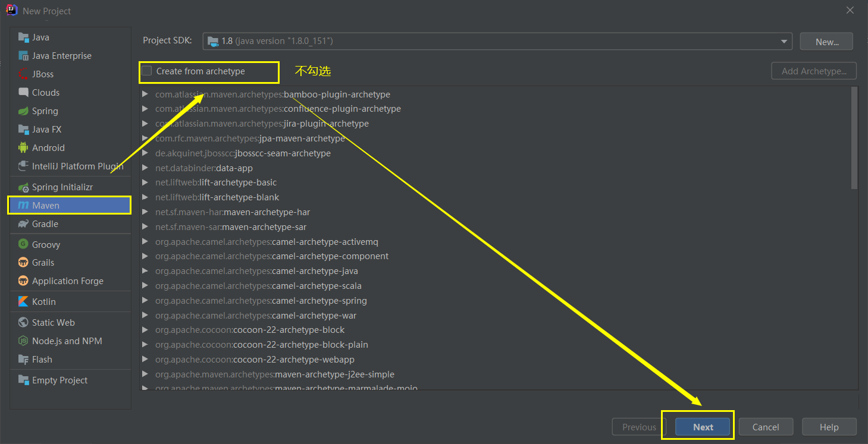Enable Create from archetype checkbox

coord(147,71)
